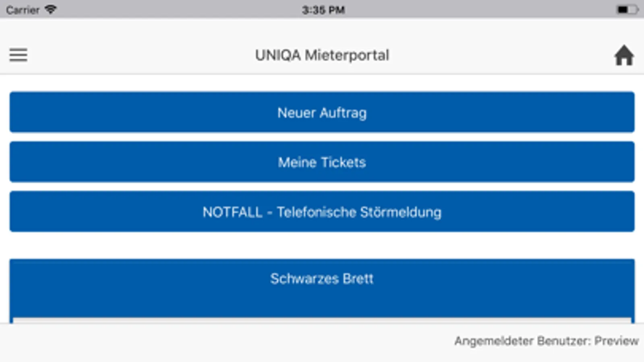644x362 pixels.
Task: Click Angemeldeter Benutzer: Preview footer text
Action: click(x=546, y=341)
